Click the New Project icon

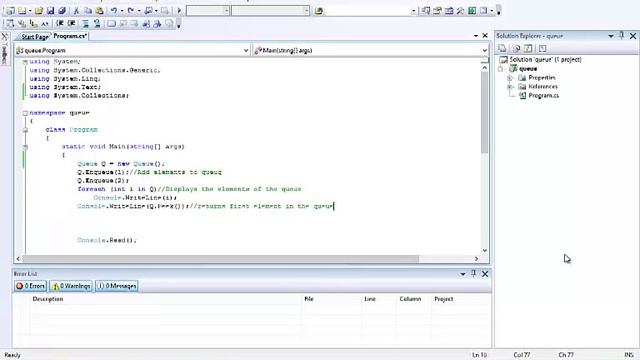coord(11,11)
